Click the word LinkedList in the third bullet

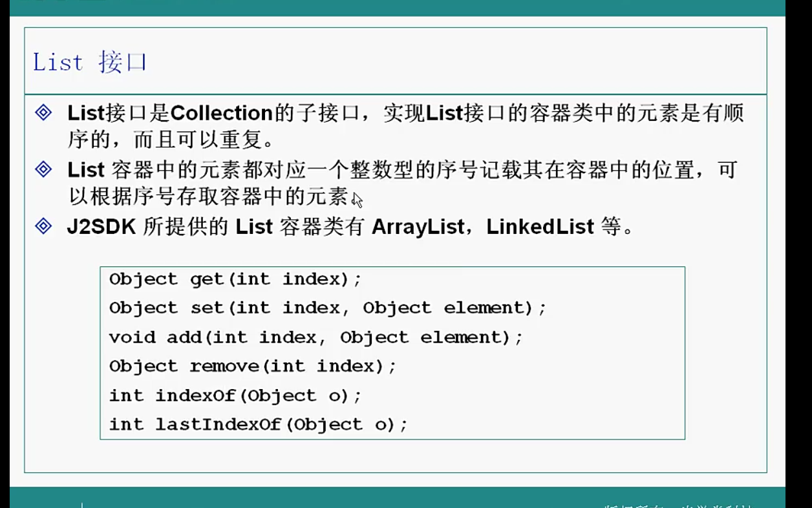tap(540, 227)
